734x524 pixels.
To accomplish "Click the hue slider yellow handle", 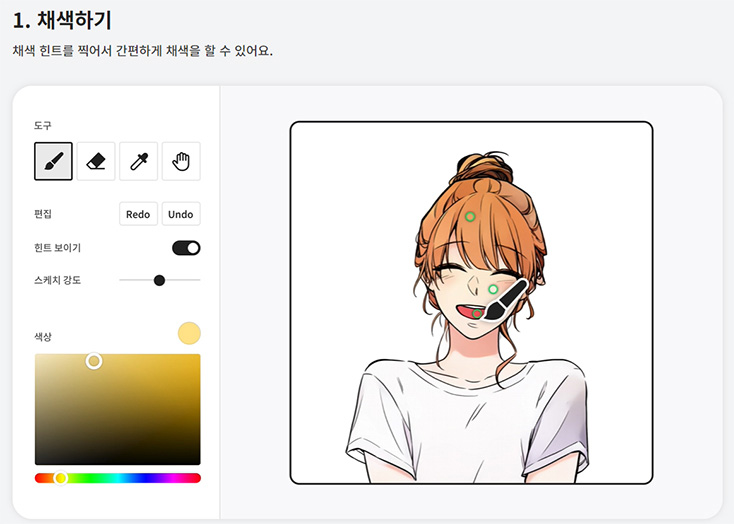I will tap(60, 478).
